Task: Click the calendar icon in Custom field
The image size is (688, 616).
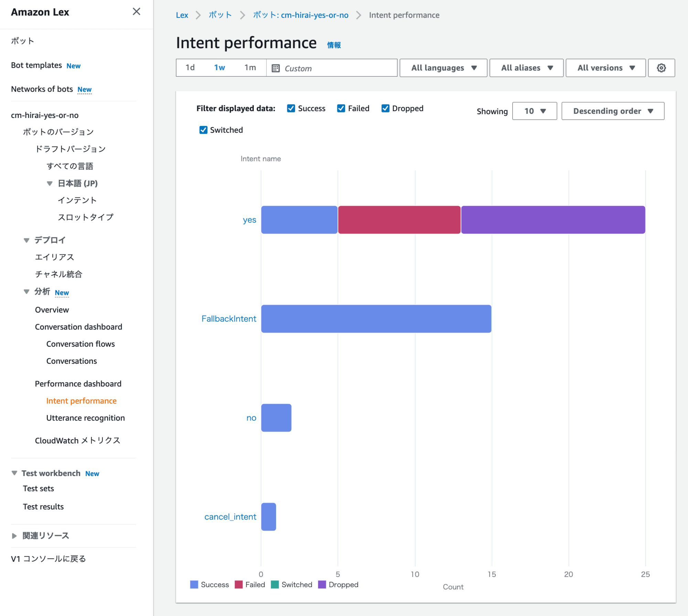Action: [276, 68]
